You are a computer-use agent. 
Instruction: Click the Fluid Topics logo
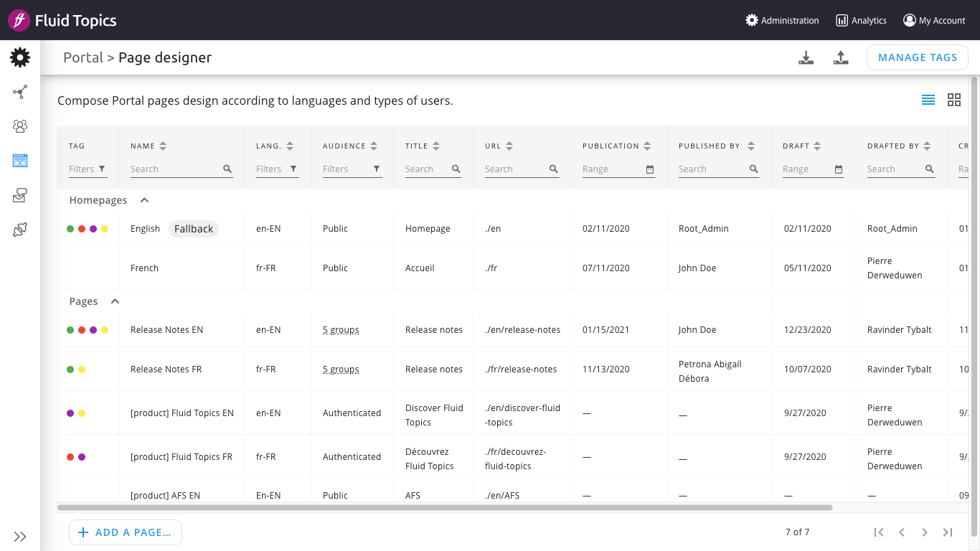pyautogui.click(x=62, y=20)
